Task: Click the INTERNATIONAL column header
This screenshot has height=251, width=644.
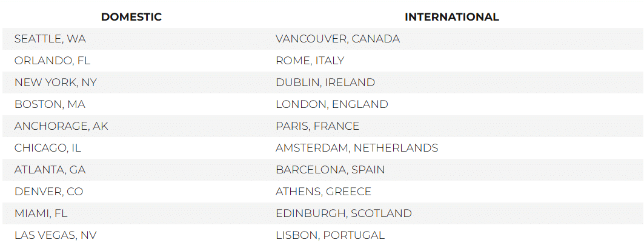Action: coord(452,17)
